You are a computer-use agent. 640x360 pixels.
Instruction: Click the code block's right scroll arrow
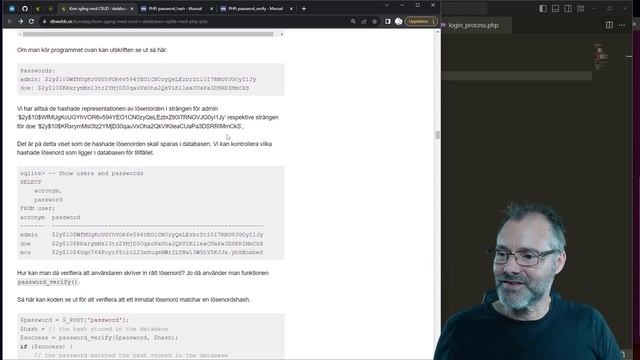(282, 34)
